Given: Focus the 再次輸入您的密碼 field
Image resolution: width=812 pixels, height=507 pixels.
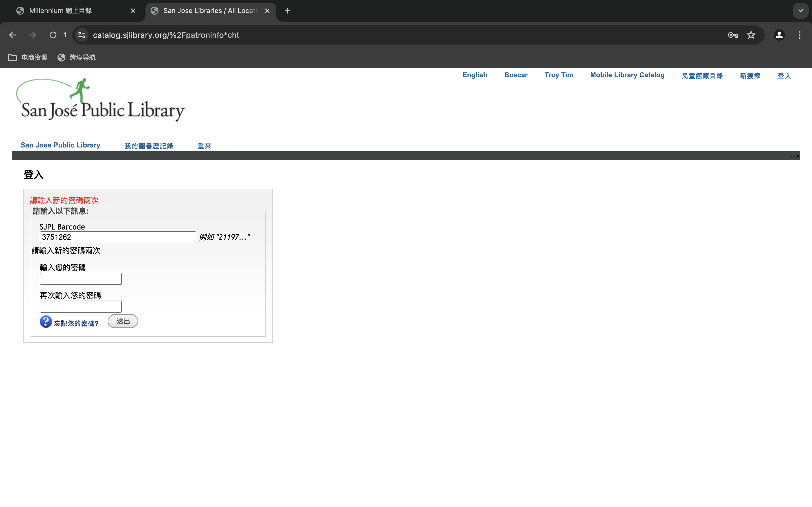Looking at the screenshot, I should [80, 307].
